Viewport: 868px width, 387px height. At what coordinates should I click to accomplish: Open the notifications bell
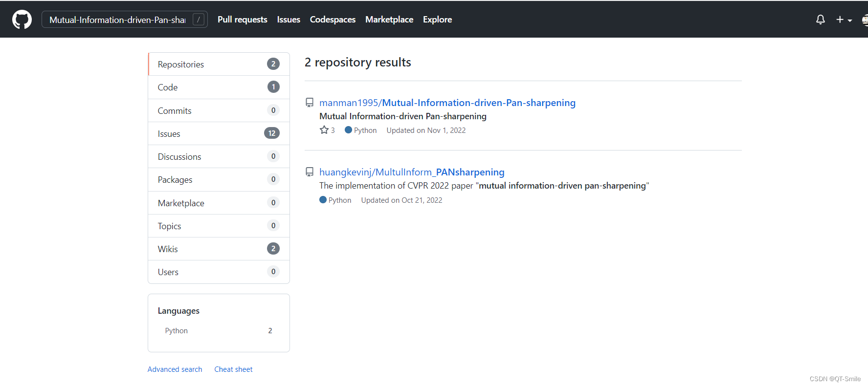click(x=821, y=20)
